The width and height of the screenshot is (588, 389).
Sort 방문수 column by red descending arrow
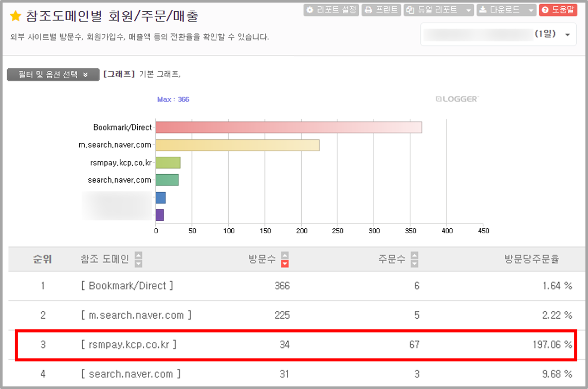pyautogui.click(x=285, y=264)
